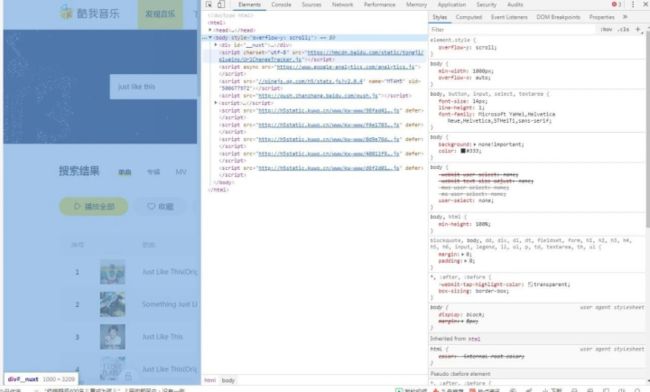Click the box-sizing: border-box declaration
Image resolution: width=650 pixels, height=392 pixels.
(x=473, y=291)
